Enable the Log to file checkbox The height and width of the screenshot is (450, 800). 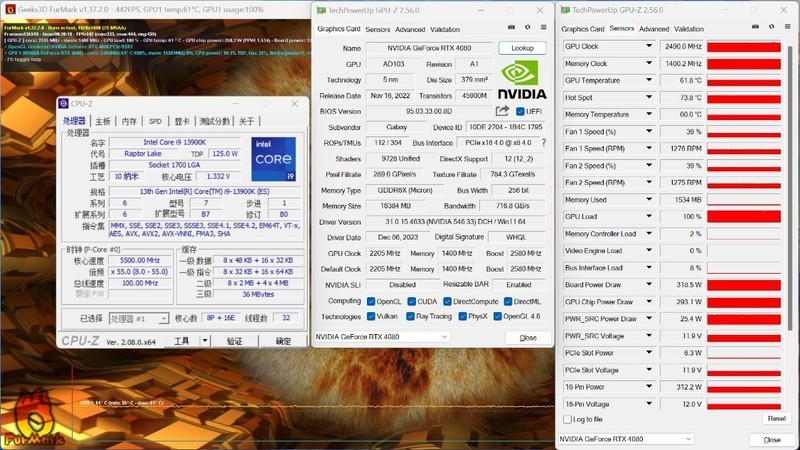pos(568,419)
